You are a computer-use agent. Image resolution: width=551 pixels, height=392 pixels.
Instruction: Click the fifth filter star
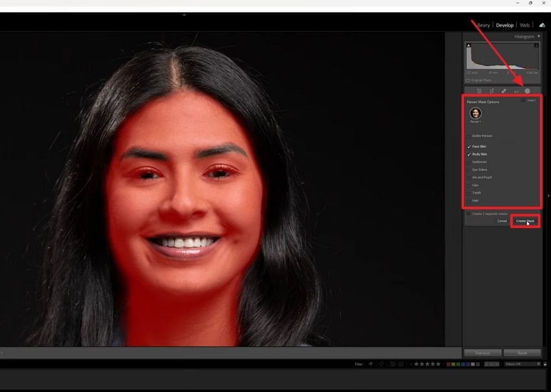pos(438,364)
